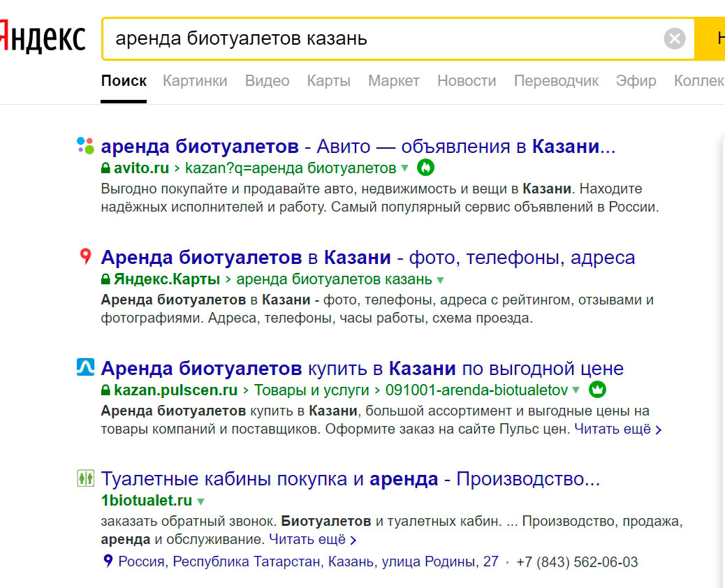725x588 pixels.
Task: Select the Маркет tab
Action: tap(394, 81)
